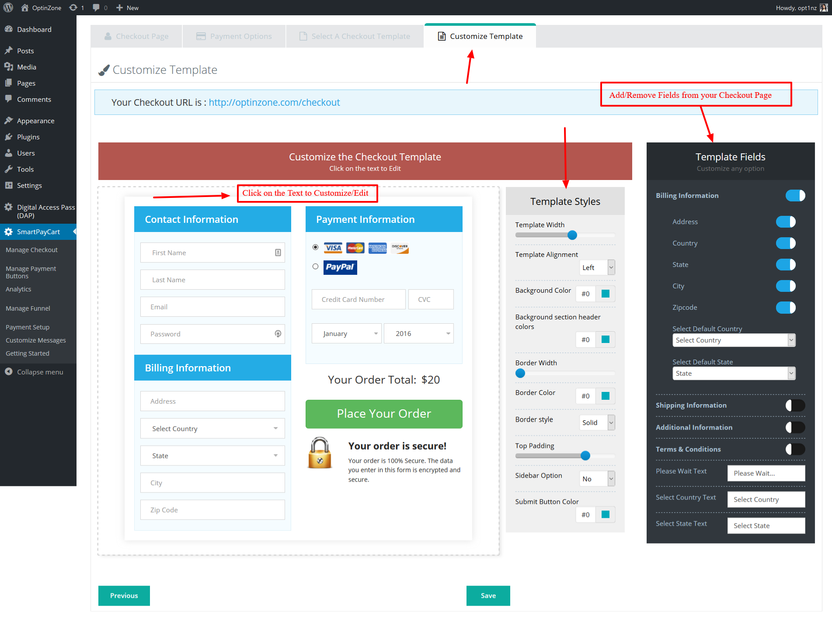The width and height of the screenshot is (832, 644).
Task: Click the Credit Card Number field
Action: click(x=358, y=299)
